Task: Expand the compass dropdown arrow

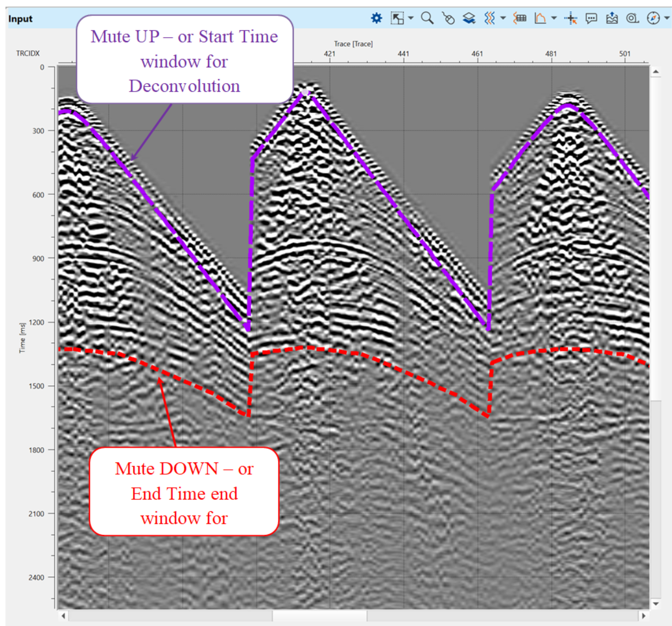Action: tap(666, 19)
